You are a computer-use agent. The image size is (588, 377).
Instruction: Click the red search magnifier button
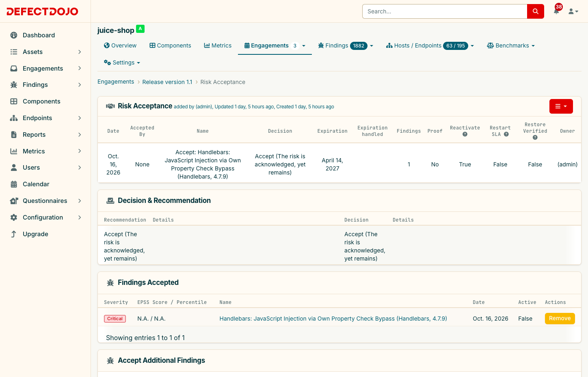coord(535,11)
